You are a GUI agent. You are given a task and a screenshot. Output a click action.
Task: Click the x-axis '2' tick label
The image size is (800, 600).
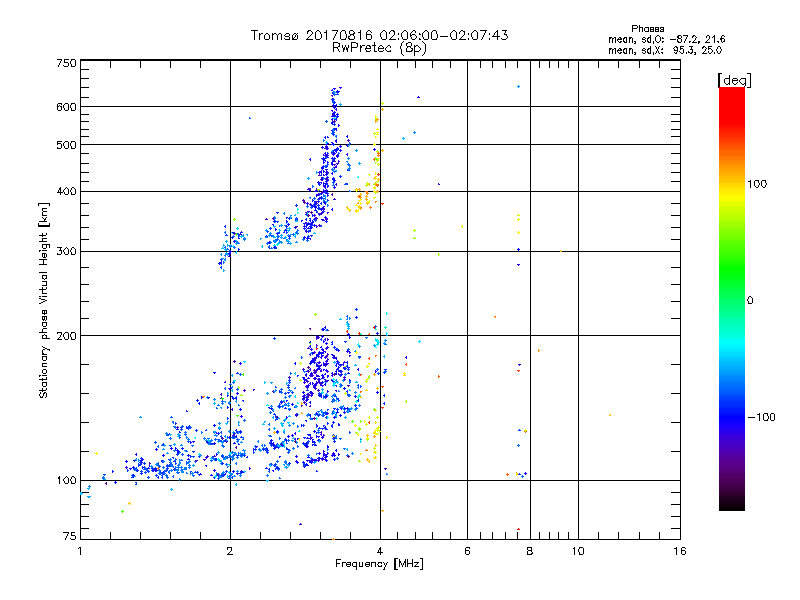[x=230, y=551]
